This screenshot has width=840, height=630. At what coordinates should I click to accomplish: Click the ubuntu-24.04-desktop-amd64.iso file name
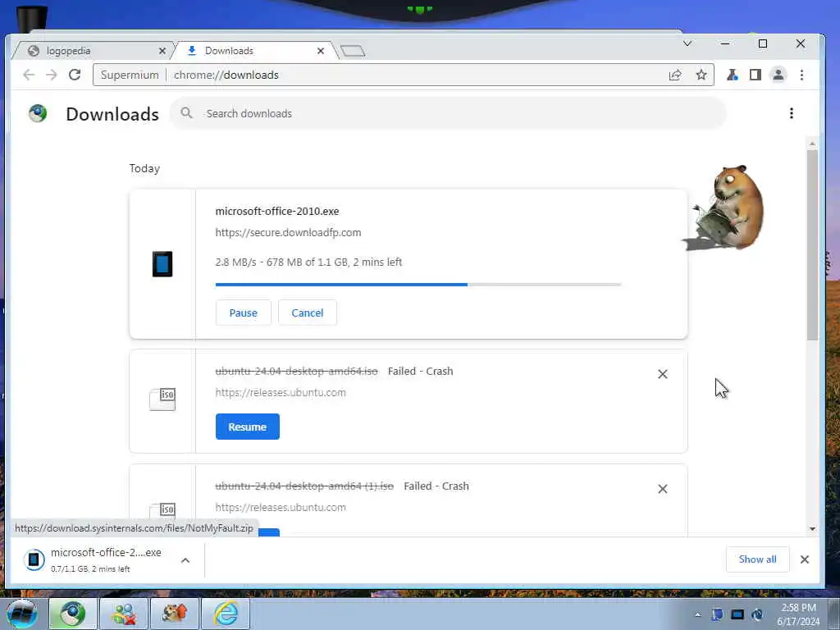coord(296,372)
